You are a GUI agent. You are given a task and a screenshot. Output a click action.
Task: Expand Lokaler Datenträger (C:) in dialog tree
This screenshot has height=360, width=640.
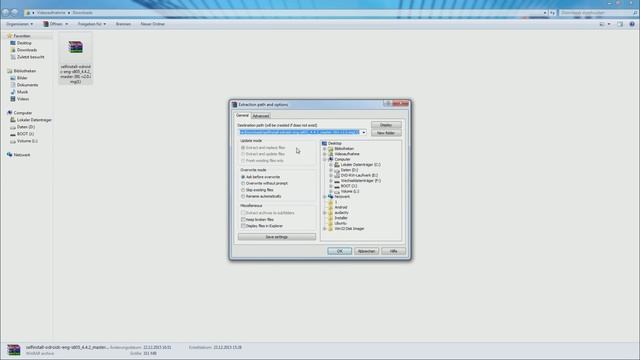click(x=331, y=165)
